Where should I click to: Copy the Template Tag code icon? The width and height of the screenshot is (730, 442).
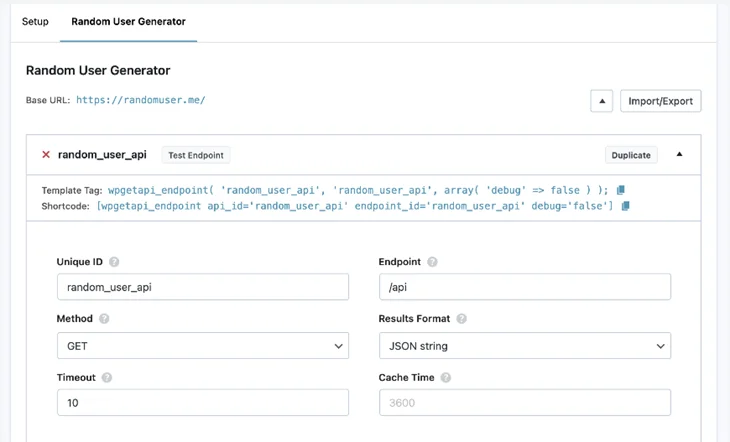point(620,190)
